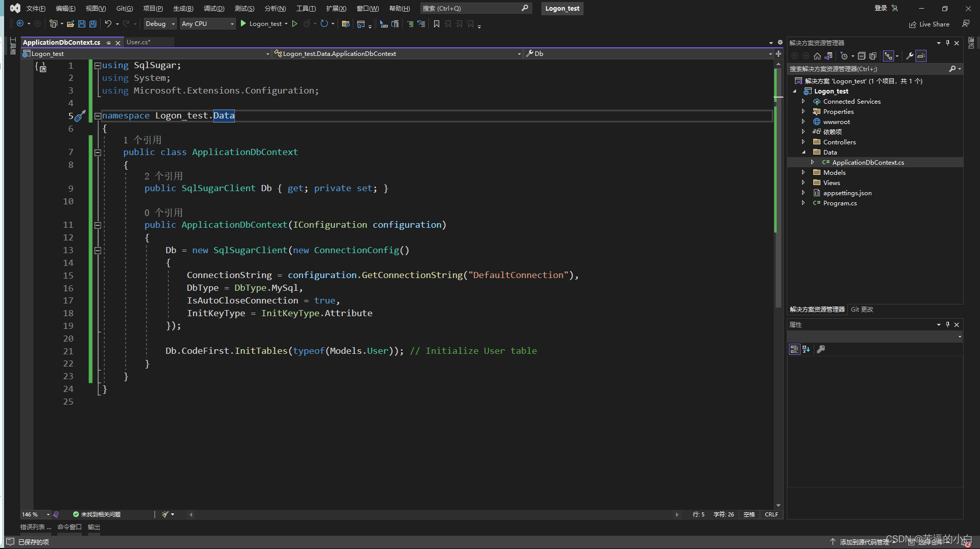Screen dimensions: 980x549
Task: Toggle Preview Selected Items in Solution Explorer
Action: click(921, 56)
